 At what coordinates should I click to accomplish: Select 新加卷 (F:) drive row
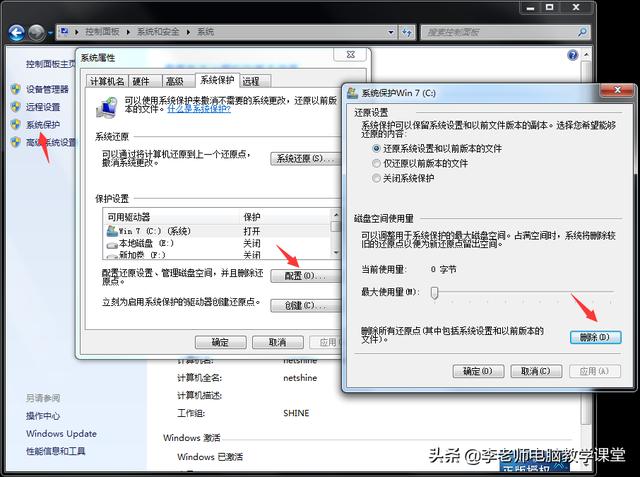(x=217, y=255)
